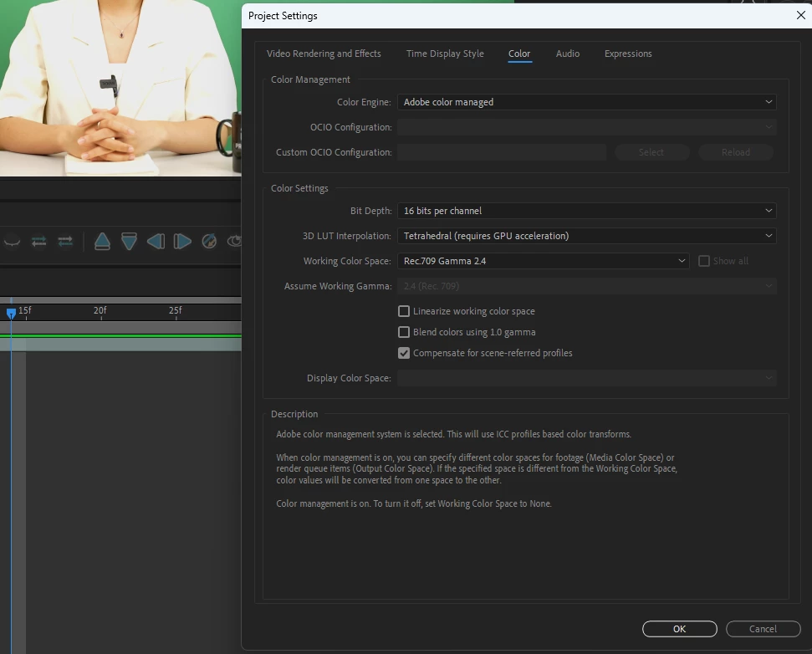Confirm settings with the OK button
The height and width of the screenshot is (654, 812).
(x=679, y=629)
